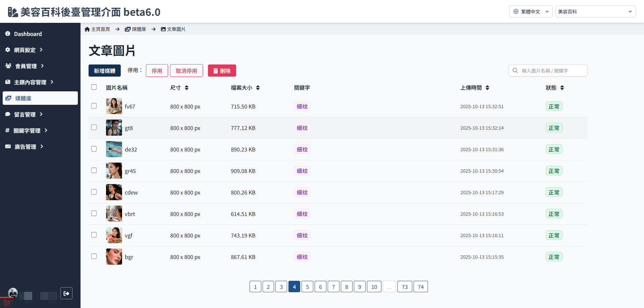Check the checkbox for gr45
This screenshot has width=644, height=308.
click(94, 170)
